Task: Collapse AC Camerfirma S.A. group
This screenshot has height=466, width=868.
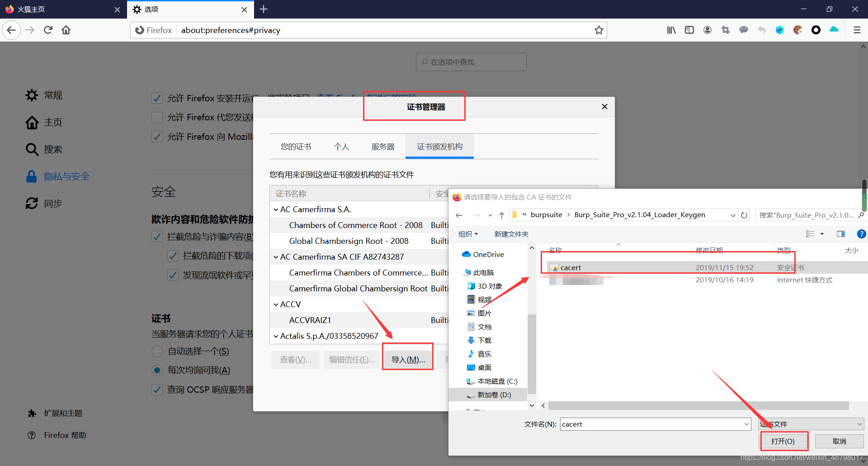Action: pyautogui.click(x=276, y=209)
